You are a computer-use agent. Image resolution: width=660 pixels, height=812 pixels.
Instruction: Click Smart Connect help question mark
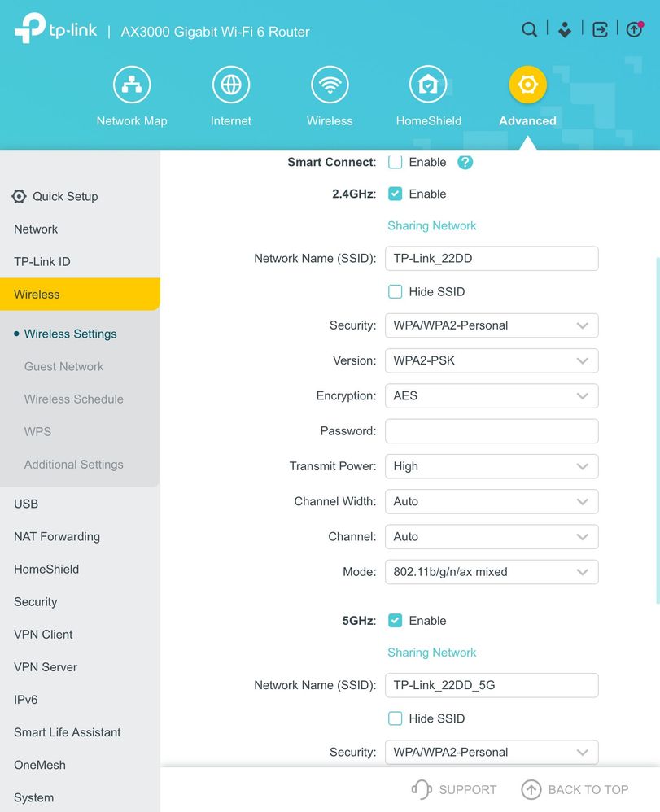pos(465,163)
